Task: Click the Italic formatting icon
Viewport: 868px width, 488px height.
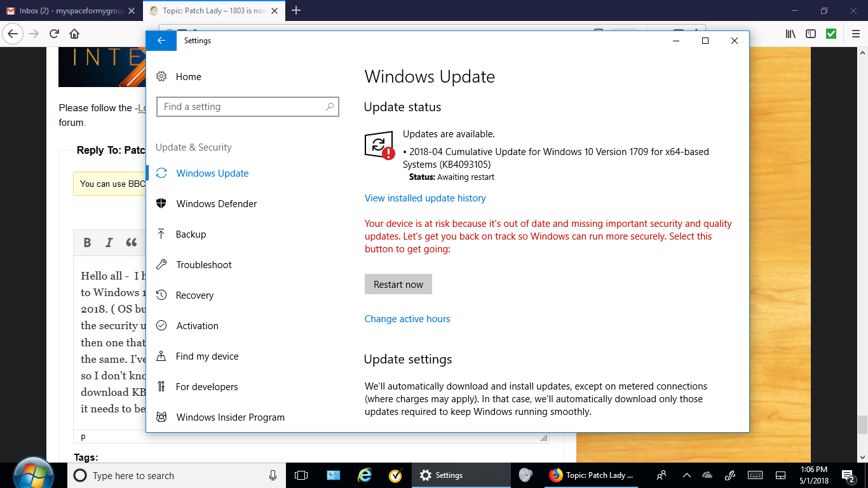Action: click(109, 242)
